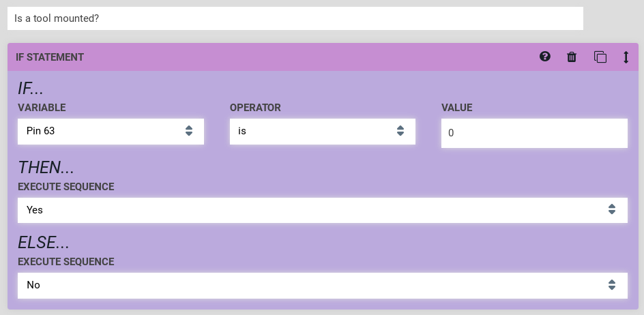Viewport: 644px width, 315px height.
Task: Expand the ELSE execute sequence dropdown
Action: (x=314, y=285)
